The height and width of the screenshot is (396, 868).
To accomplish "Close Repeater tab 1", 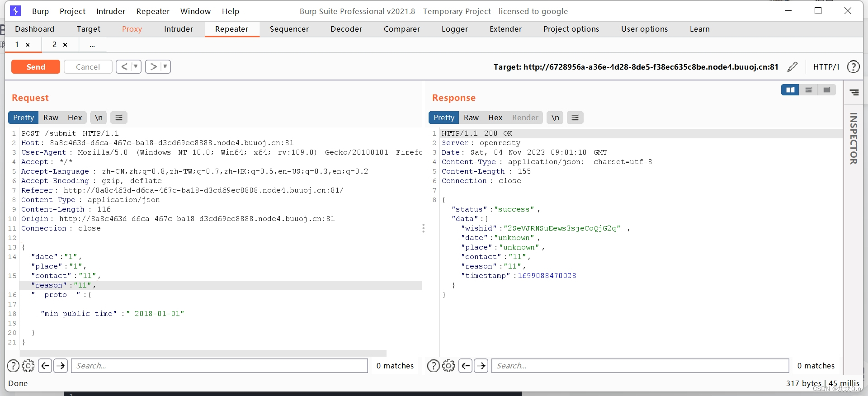I will pos(28,45).
